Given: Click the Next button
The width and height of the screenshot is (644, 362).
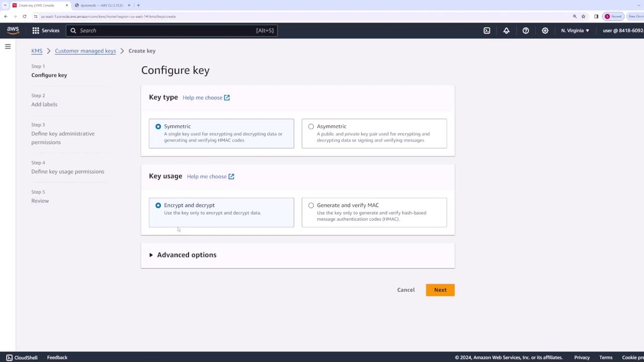Looking at the screenshot, I should (x=440, y=290).
